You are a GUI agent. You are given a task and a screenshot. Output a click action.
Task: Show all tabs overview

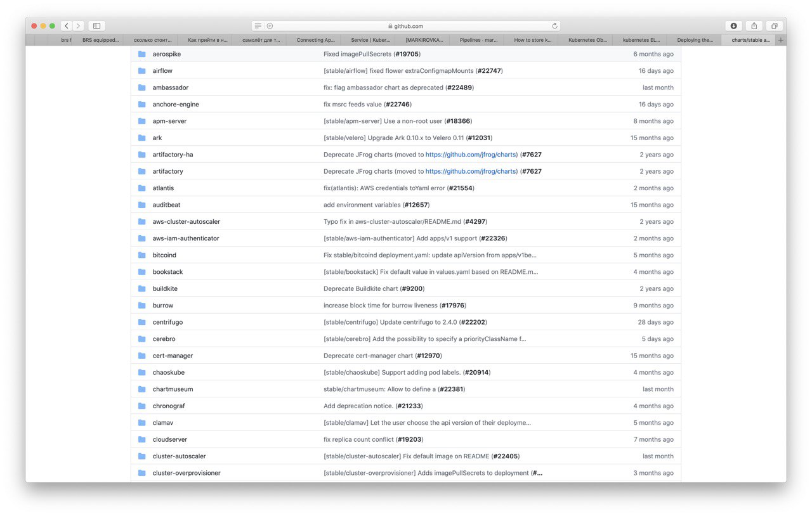tap(775, 26)
